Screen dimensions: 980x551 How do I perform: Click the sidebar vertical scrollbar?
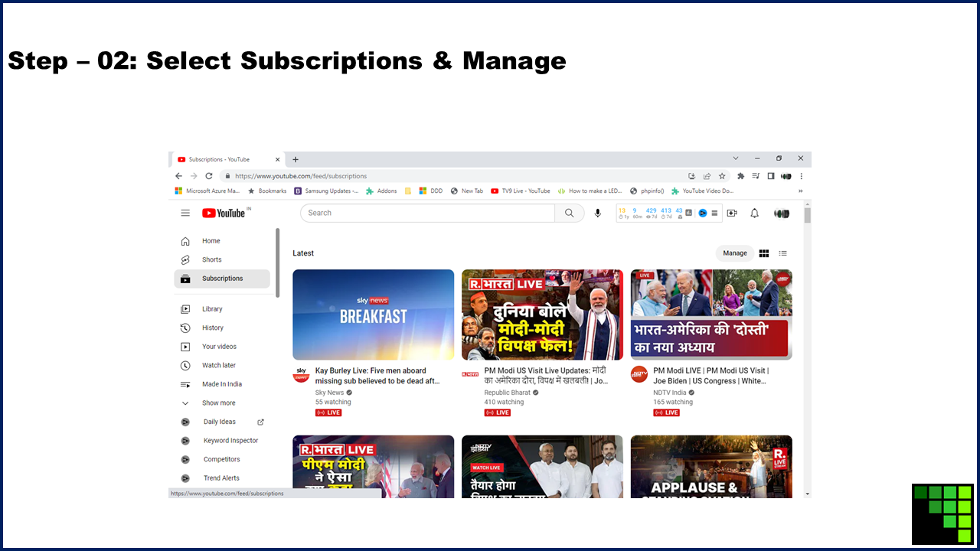tap(277, 262)
